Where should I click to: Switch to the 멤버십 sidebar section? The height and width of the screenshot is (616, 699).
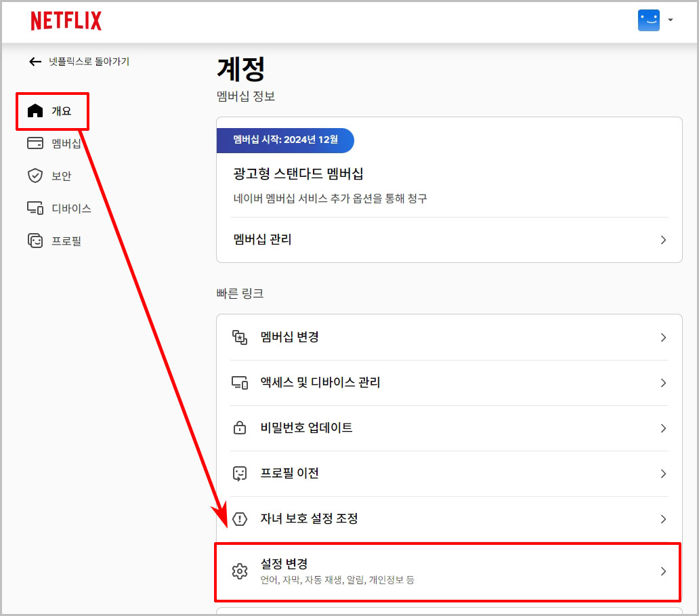click(x=60, y=143)
